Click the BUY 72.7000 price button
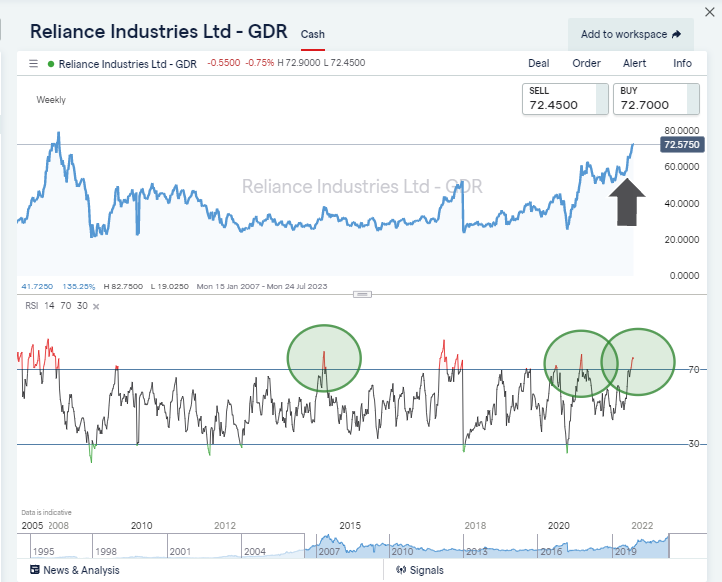Viewport: 722px width, 582px height. 656,99
